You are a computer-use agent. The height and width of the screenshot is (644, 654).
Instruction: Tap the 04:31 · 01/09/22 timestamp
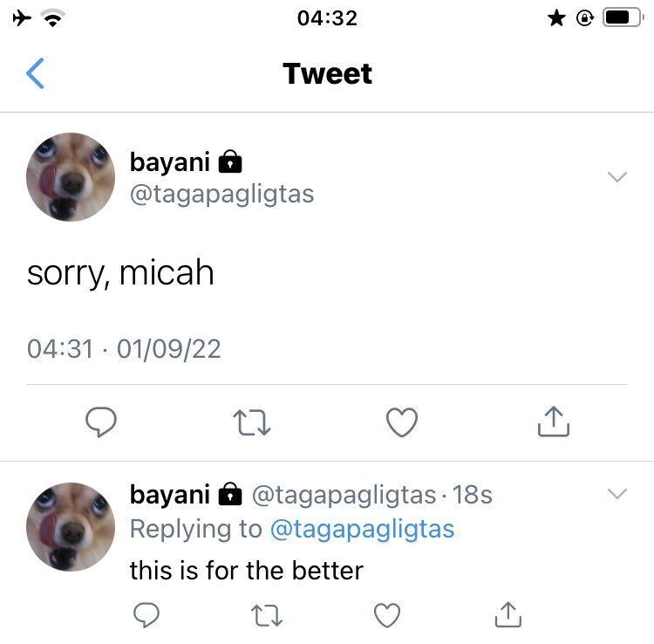pyautogui.click(x=124, y=348)
